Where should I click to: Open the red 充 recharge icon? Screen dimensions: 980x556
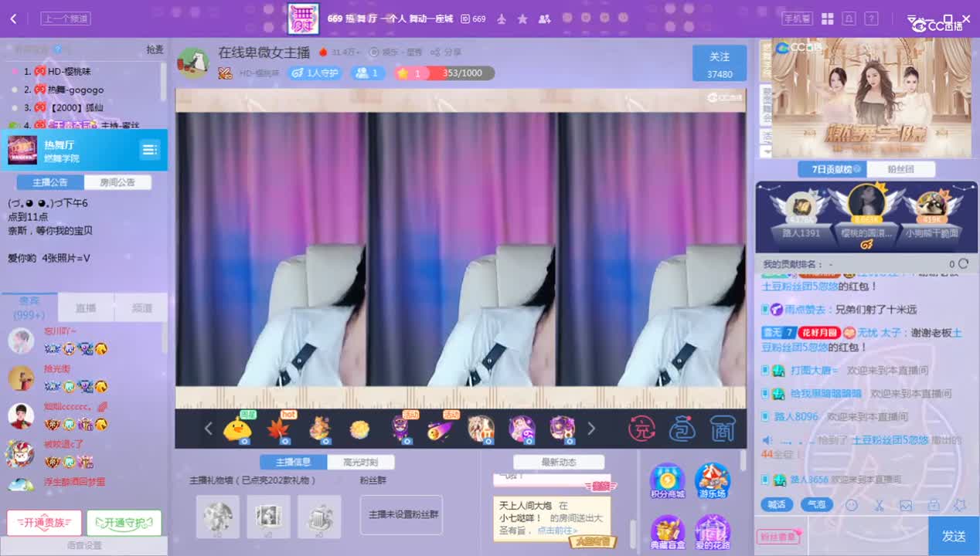coord(641,429)
